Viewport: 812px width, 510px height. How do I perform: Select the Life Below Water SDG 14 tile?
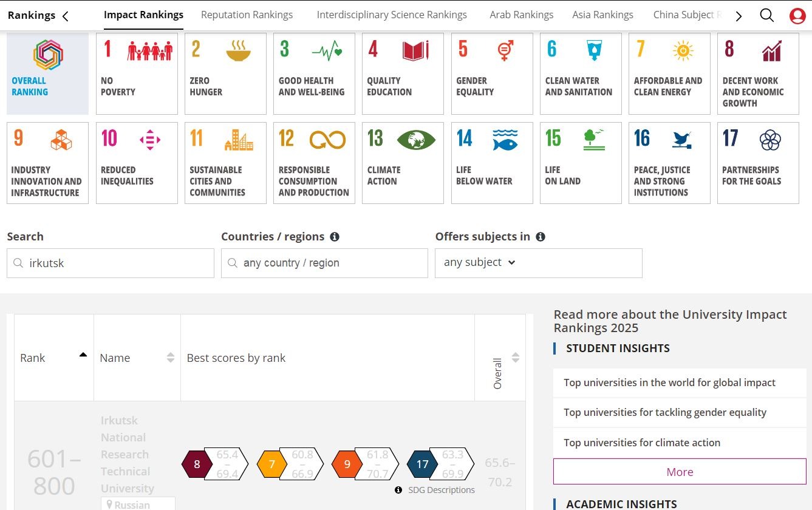(x=492, y=163)
